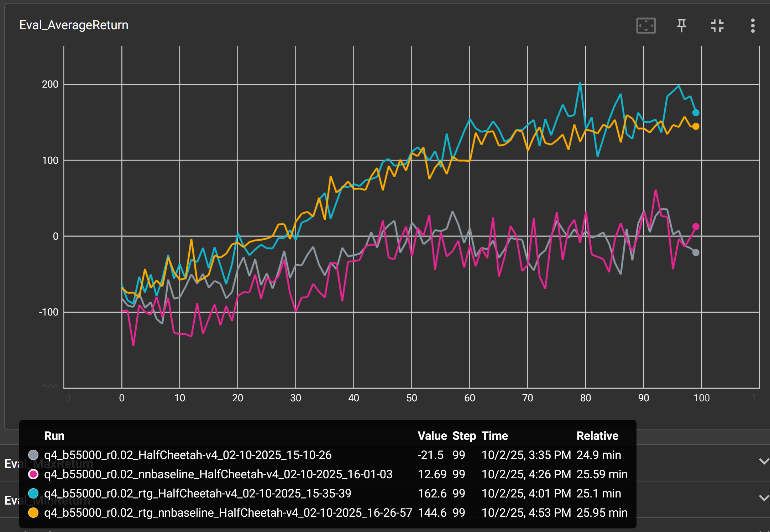The height and width of the screenshot is (532, 770).
Task: Collapse the chart with the exit full-size icon
Action: [x=717, y=26]
